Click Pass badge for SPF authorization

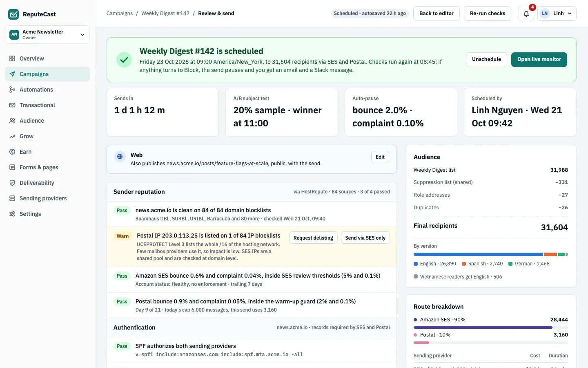pyautogui.click(x=122, y=346)
